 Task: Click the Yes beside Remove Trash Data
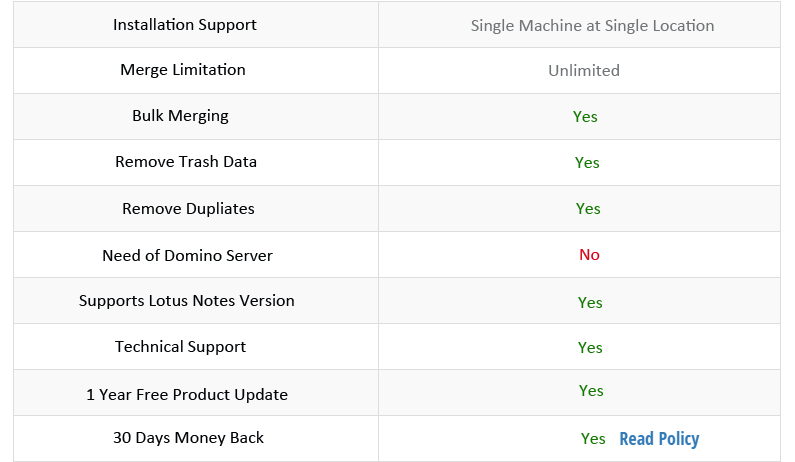pos(587,163)
